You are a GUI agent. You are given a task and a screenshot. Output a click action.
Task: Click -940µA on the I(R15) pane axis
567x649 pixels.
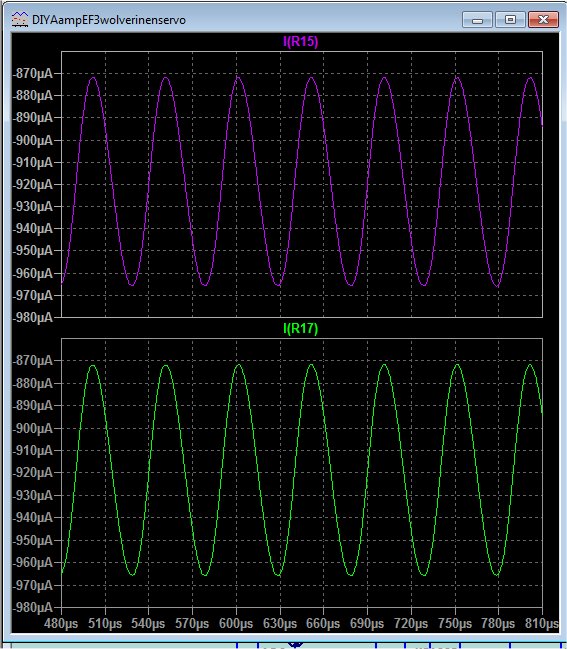[x=33, y=228]
